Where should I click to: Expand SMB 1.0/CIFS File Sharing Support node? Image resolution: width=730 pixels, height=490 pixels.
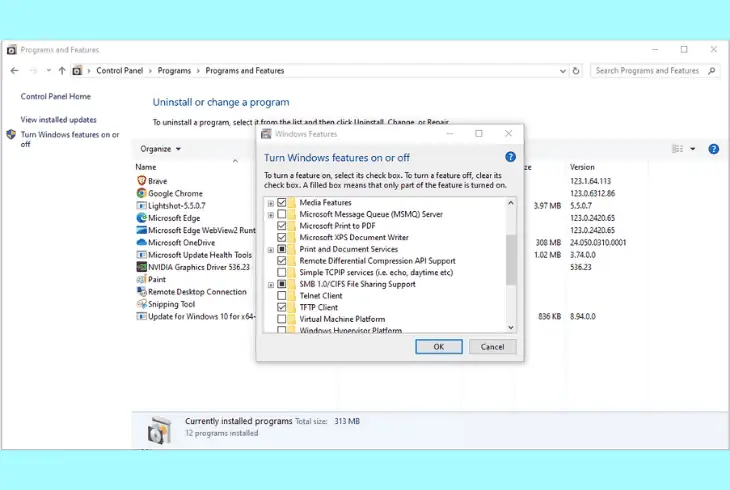coord(270,285)
